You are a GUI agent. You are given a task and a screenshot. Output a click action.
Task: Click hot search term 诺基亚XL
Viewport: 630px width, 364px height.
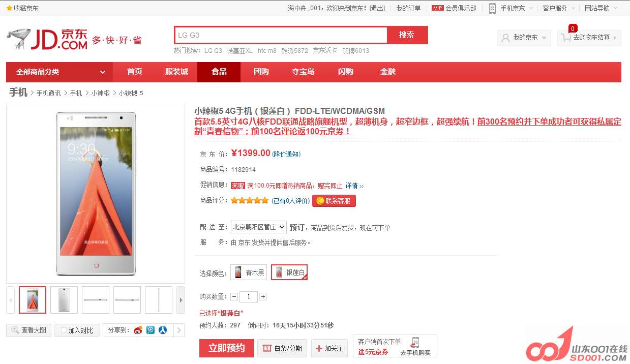[240, 51]
